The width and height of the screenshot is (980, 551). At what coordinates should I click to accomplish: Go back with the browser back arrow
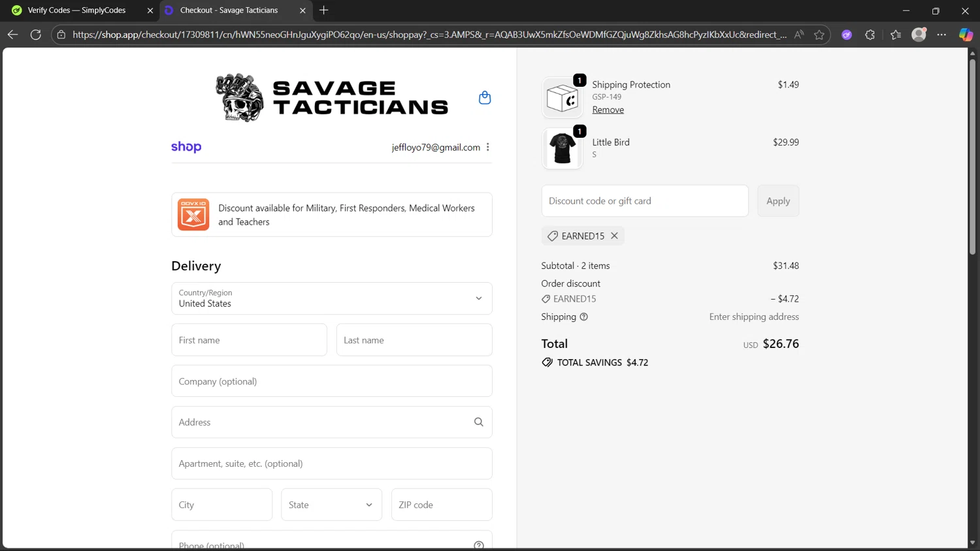coord(12,35)
